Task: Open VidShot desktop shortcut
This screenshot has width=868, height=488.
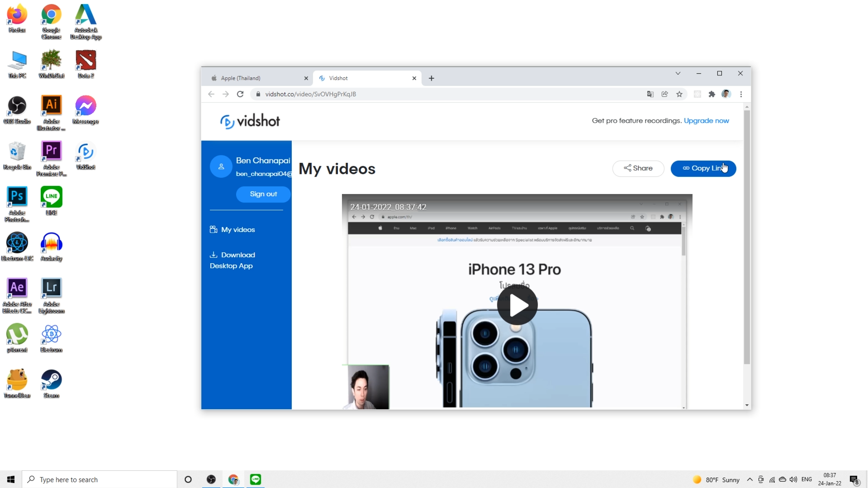Action: click(85, 156)
